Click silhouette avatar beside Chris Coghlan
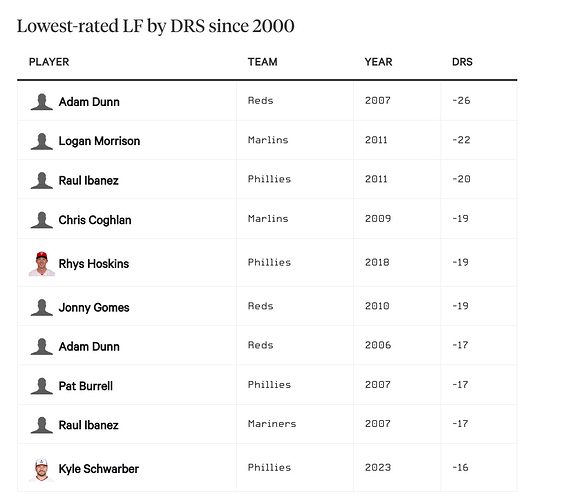Viewport: 574px width, 500px height. click(42, 220)
